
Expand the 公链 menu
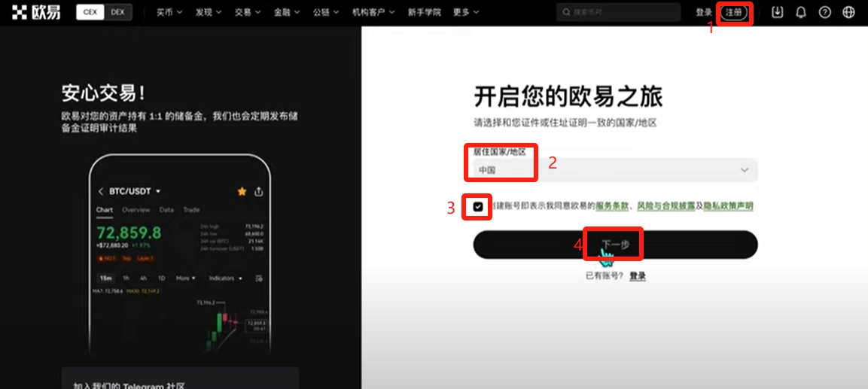point(326,12)
